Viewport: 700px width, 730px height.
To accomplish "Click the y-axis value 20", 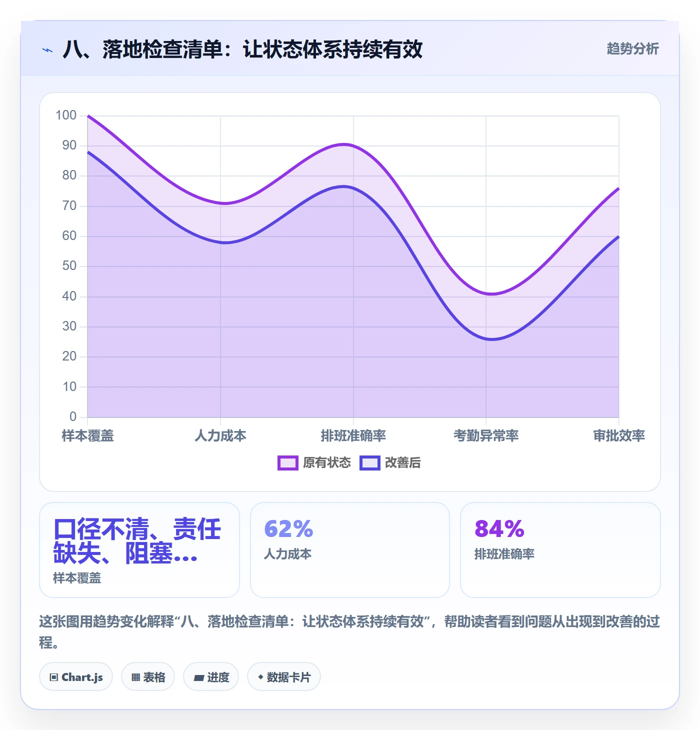I will pos(69,356).
